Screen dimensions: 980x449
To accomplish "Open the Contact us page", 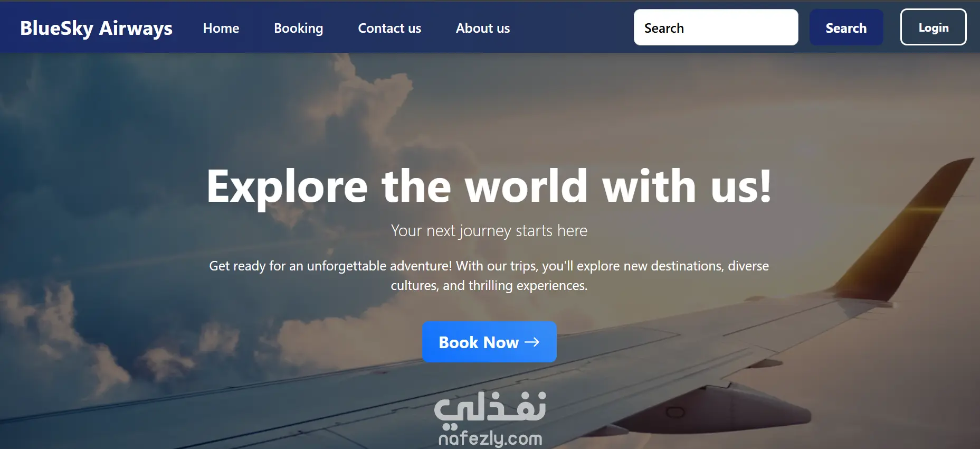I will tap(389, 28).
